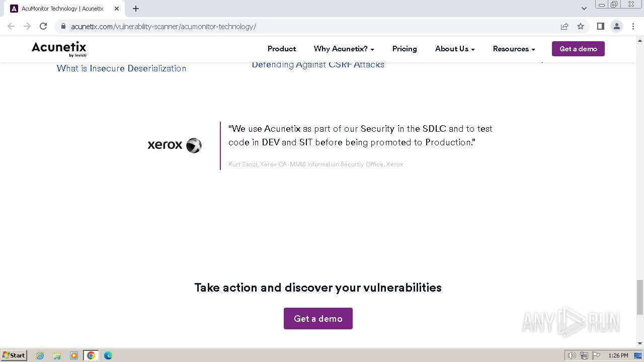Click the browser forward arrow
This screenshot has height=362, width=644.
(x=27, y=26)
